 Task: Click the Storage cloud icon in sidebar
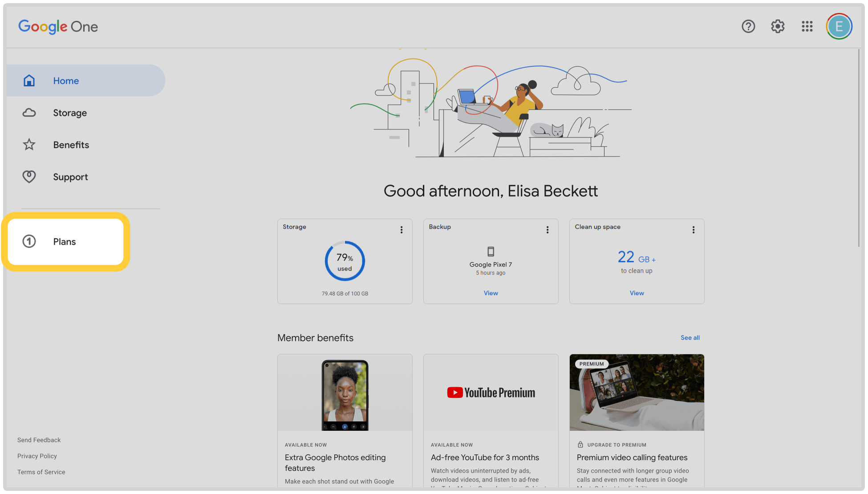pyautogui.click(x=29, y=113)
